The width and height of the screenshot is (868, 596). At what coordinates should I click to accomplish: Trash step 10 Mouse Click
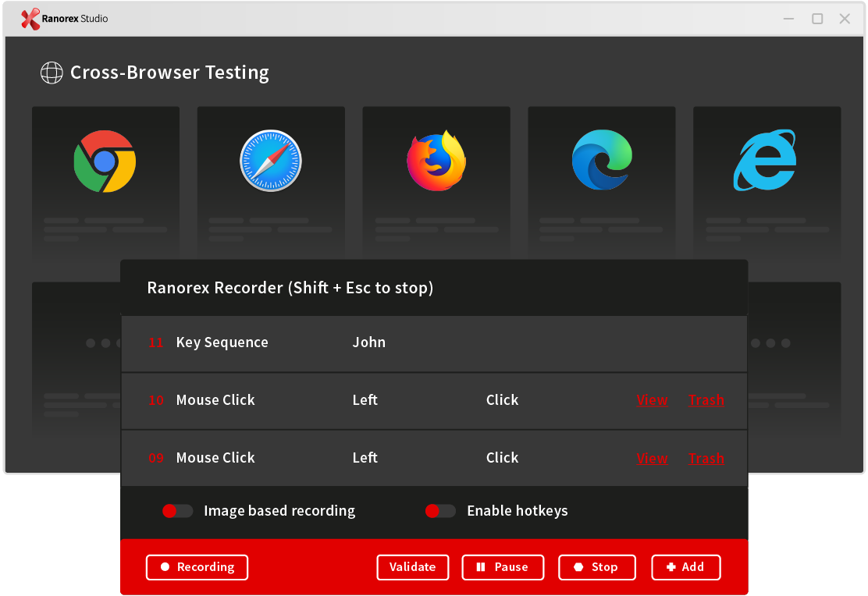(706, 400)
